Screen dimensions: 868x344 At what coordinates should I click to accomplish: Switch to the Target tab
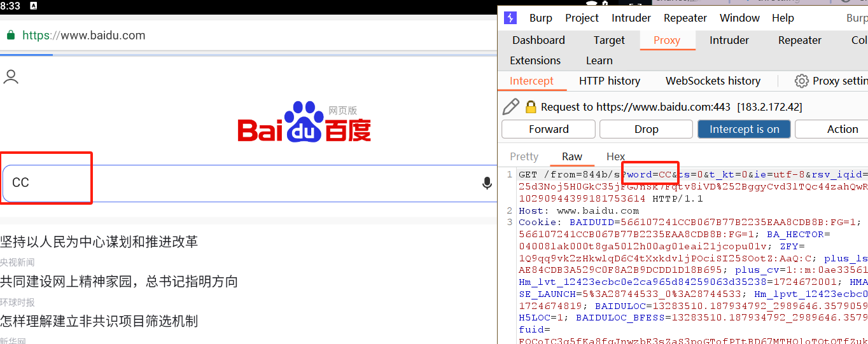tap(609, 40)
